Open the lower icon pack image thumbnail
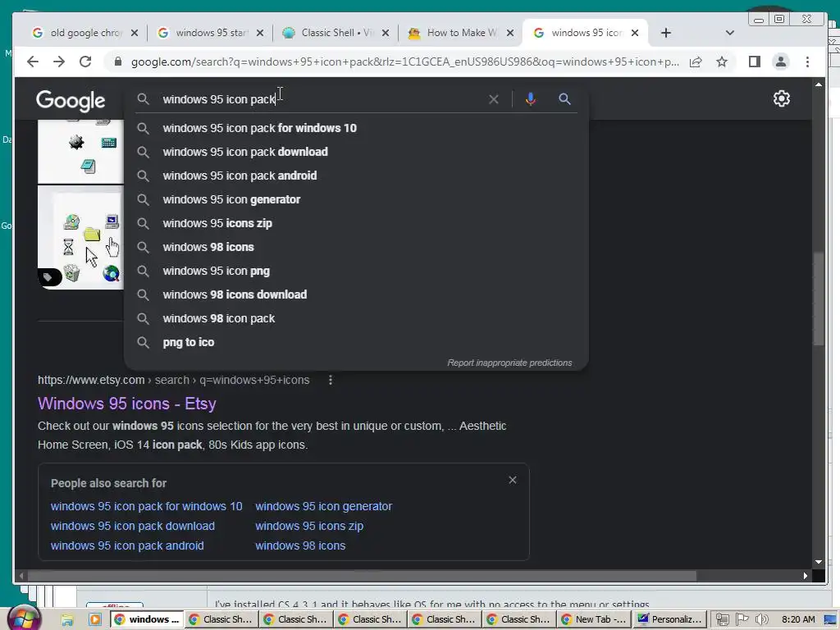Screen dimensions: 840x630 tap(81, 237)
